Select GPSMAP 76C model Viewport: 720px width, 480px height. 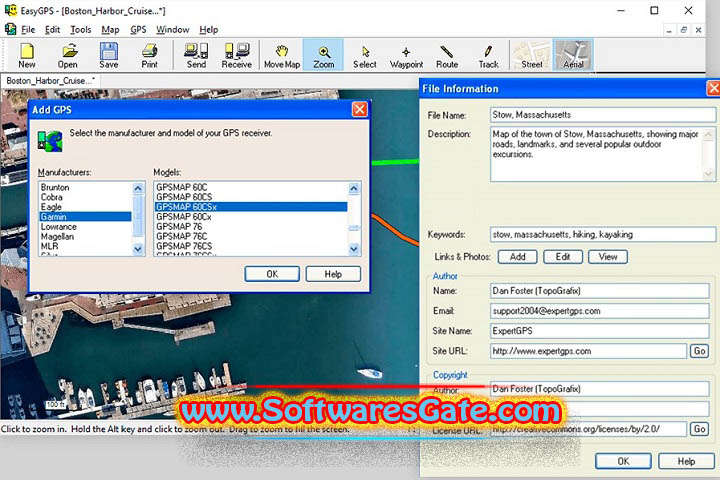(251, 236)
